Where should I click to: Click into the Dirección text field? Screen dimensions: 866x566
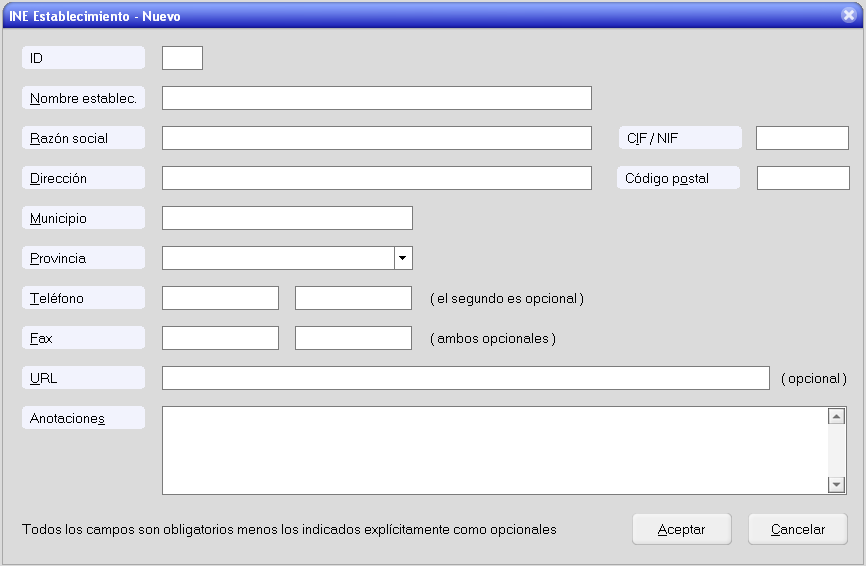click(x=376, y=178)
